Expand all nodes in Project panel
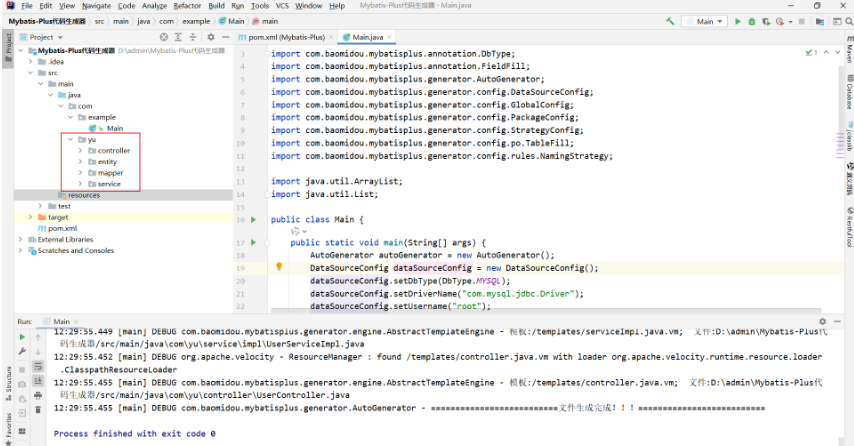Image resolution: width=854 pixels, height=446 pixels. point(178,37)
